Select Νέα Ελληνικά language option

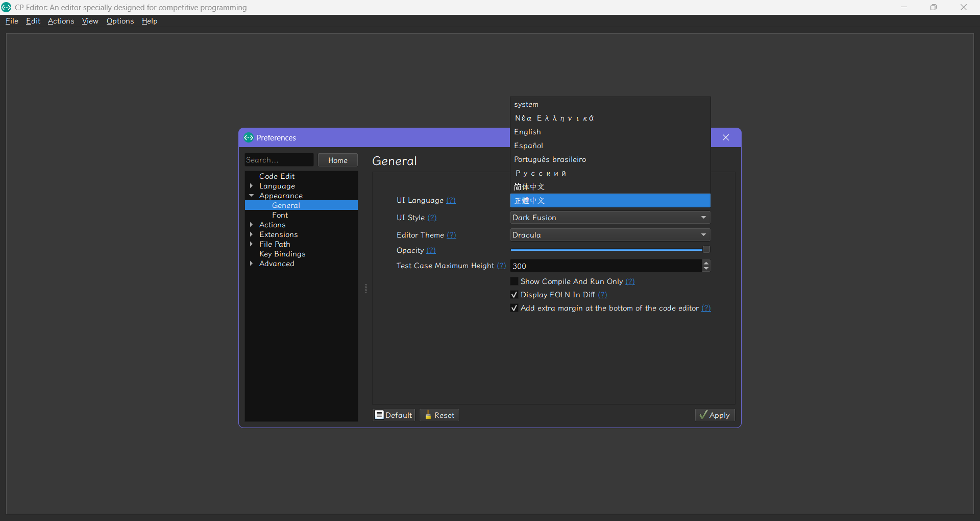[610, 118]
